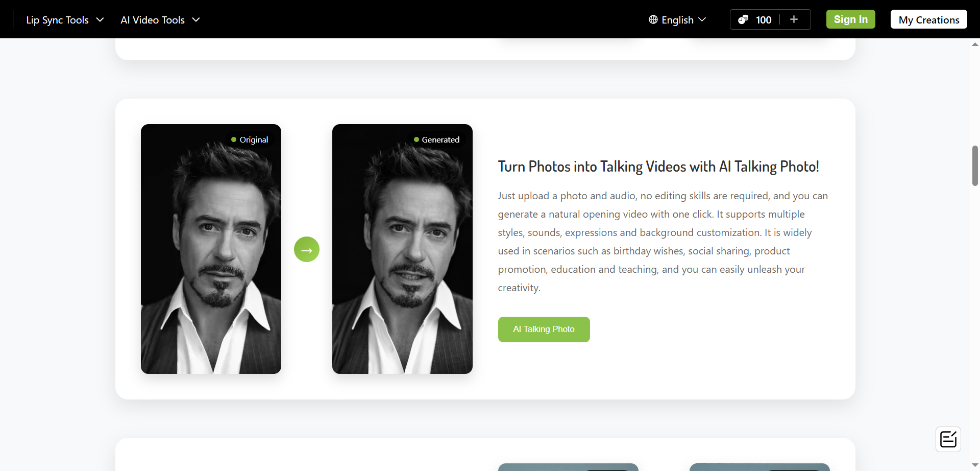
Task: Click the 100 credits balance
Action: point(764,20)
